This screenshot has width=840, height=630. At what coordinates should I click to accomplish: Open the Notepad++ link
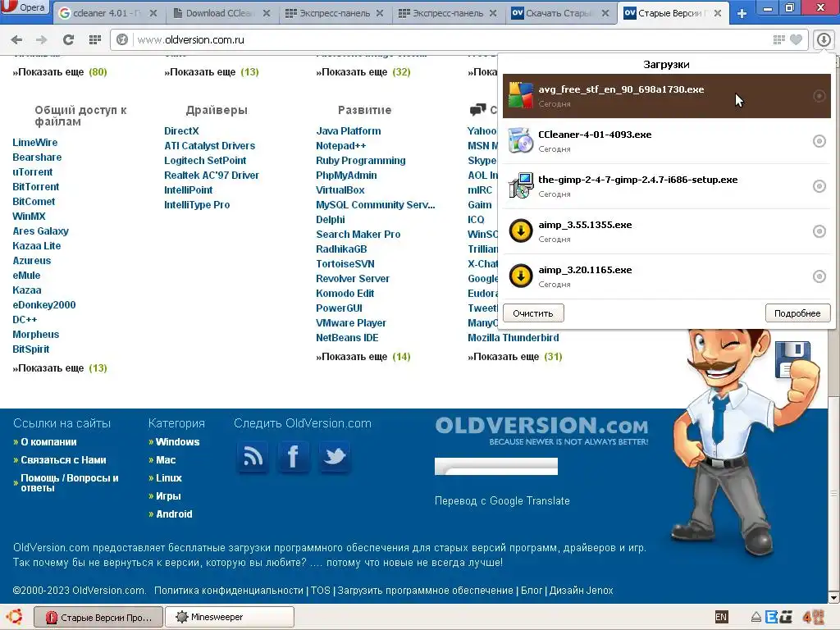pyautogui.click(x=341, y=146)
